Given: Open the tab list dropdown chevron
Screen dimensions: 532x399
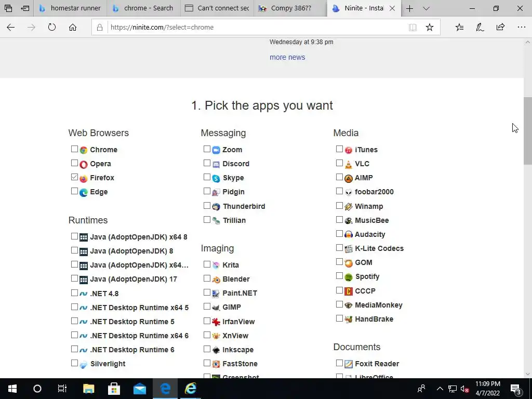Looking at the screenshot, I should (426, 8).
